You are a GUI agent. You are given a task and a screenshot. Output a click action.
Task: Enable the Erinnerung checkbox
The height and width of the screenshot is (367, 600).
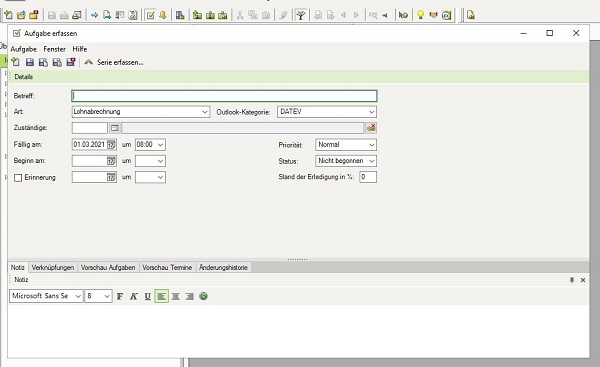tap(18, 178)
